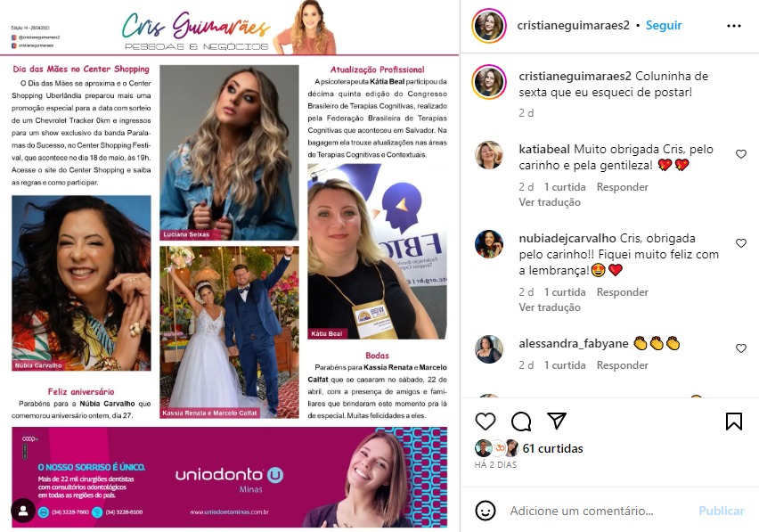Viewport: 759px width, 532px height.
Task: Like katiabeal's comment
Action: coord(741,154)
